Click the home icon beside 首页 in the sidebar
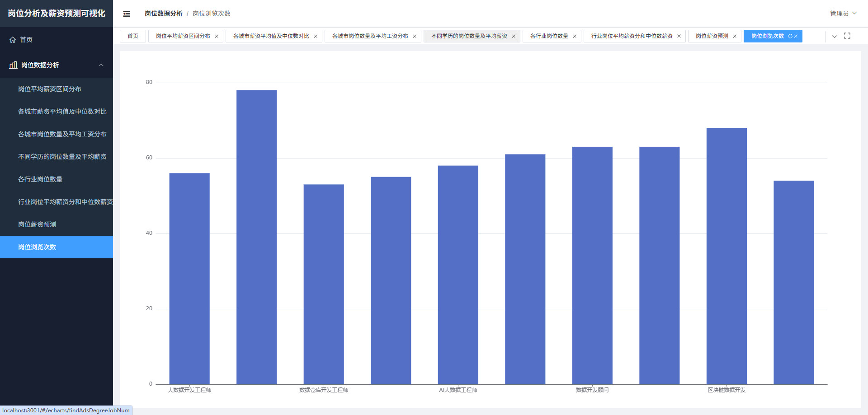Image resolution: width=868 pixels, height=415 pixels. (x=13, y=40)
